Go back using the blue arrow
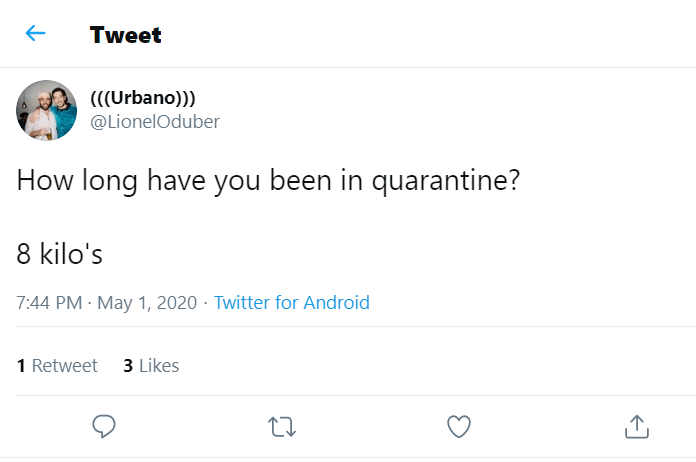Screen dimensions: 696x462 click(x=35, y=33)
